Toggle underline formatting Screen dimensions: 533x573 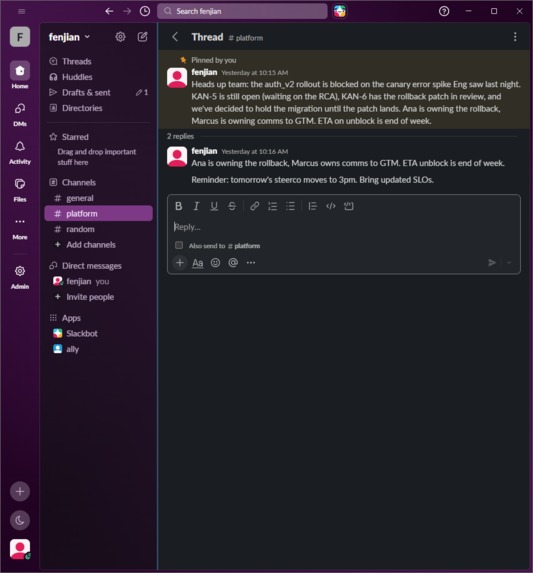(214, 206)
